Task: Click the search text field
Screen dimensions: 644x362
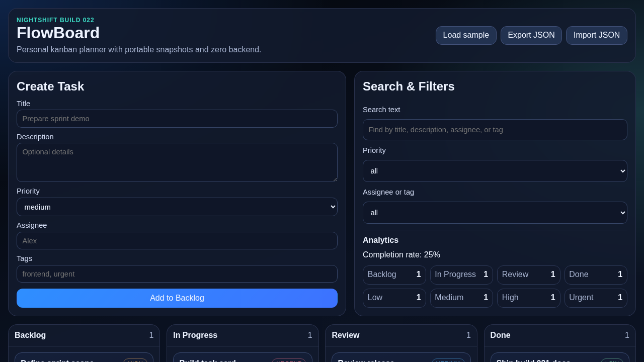Action: pyautogui.click(x=495, y=130)
